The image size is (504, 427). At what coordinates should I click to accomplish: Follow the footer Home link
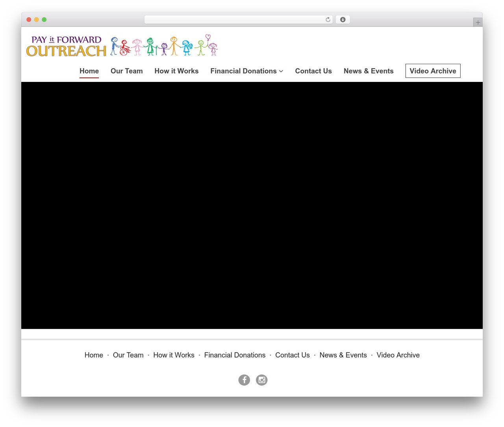tap(94, 355)
